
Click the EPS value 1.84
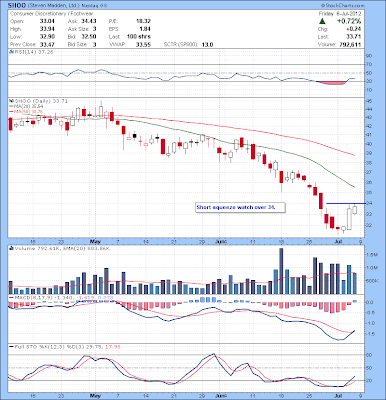(145, 29)
